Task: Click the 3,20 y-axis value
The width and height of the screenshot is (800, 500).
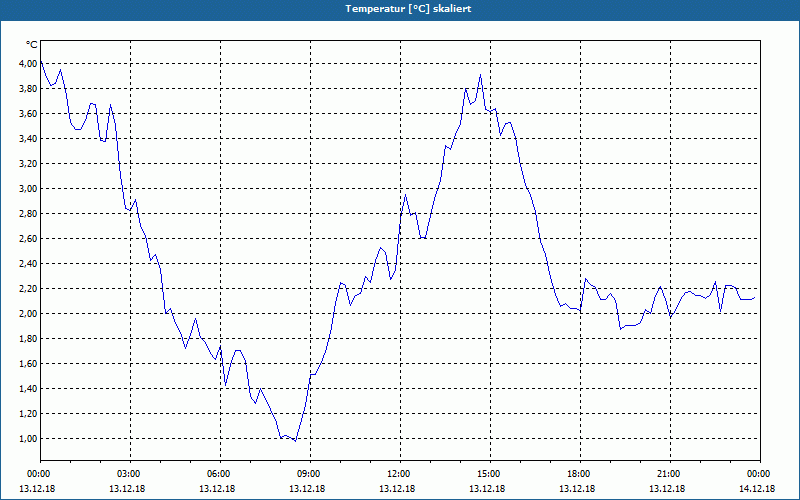Action: 29,164
